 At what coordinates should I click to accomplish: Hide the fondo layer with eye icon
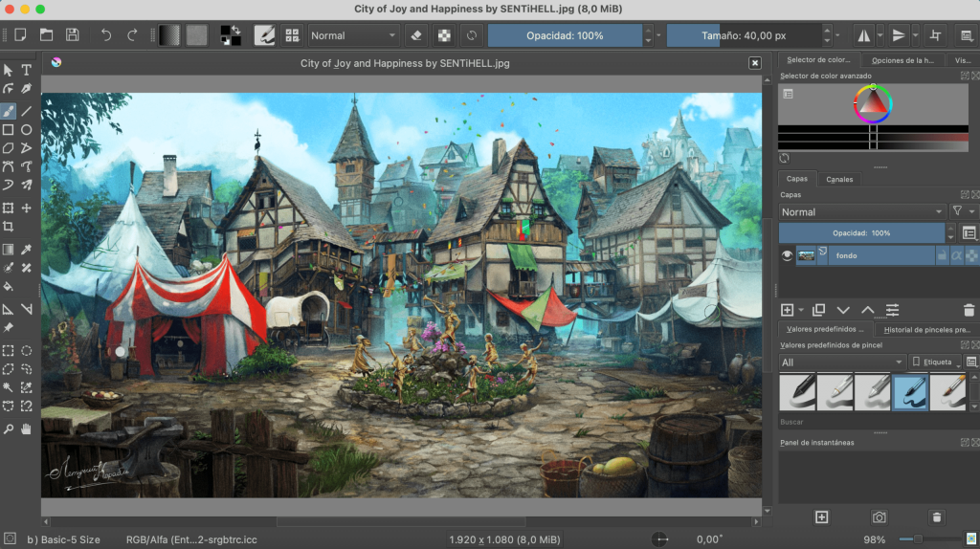tap(787, 255)
